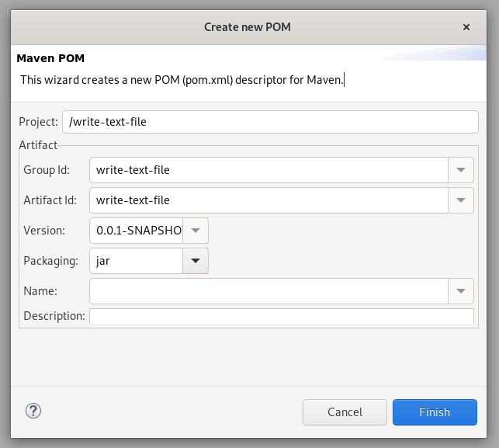Click into the Artifact Id text field
The width and height of the screenshot is (499, 448).
pyautogui.click(x=269, y=200)
